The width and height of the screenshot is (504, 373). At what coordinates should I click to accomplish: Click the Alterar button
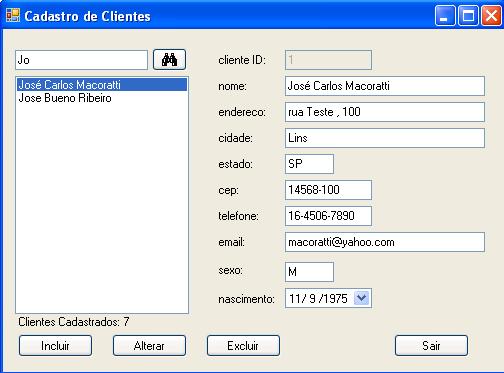[x=149, y=346]
